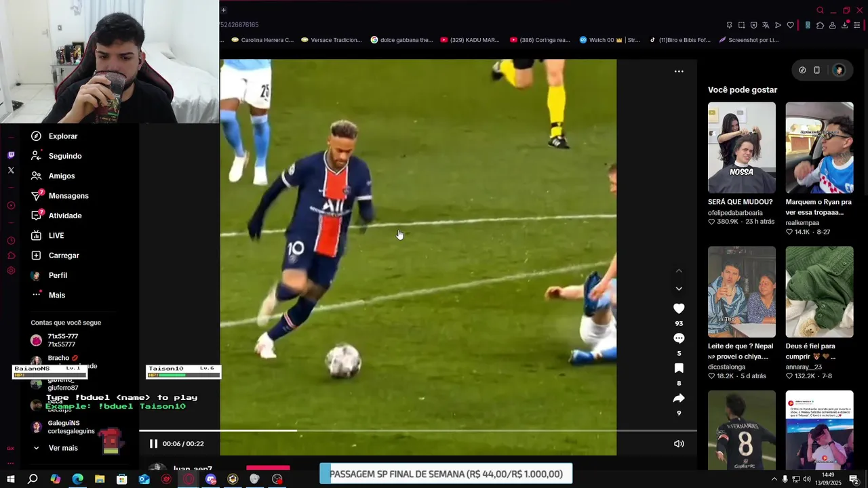The height and width of the screenshot is (488, 868).
Task: Open Twitch in Opera GX sidebar
Action: [x=11, y=155]
